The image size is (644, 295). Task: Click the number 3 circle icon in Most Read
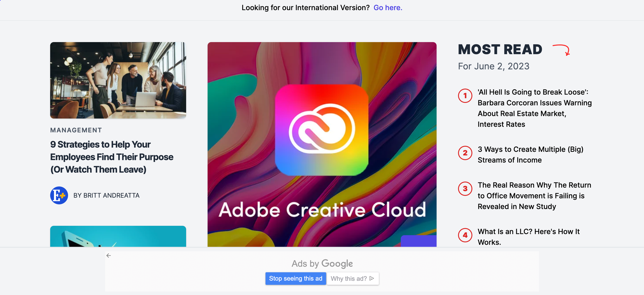(x=465, y=189)
